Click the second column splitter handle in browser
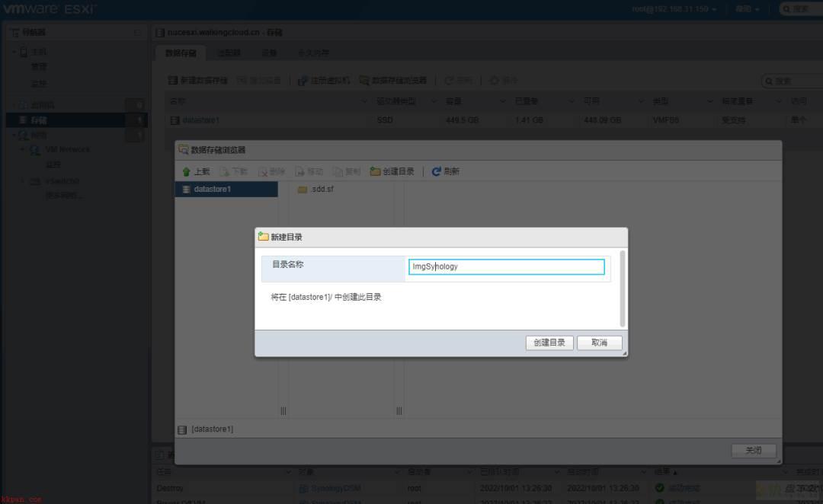This screenshot has width=823, height=504. [x=399, y=410]
